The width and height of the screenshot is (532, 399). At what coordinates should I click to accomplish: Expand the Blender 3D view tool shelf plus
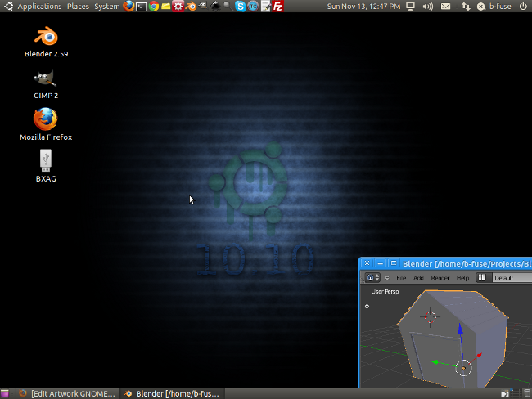pos(367,306)
